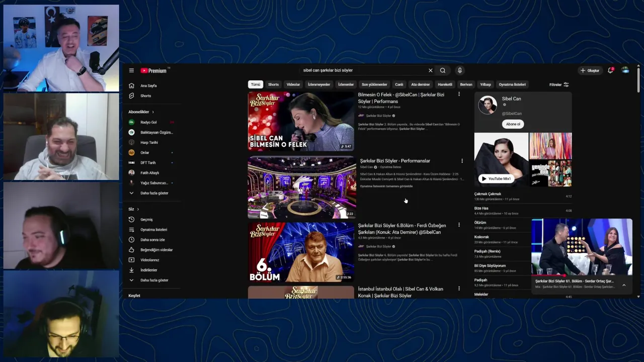Open the miniplayer video preview
The image size is (644, 362).
pos(582,247)
